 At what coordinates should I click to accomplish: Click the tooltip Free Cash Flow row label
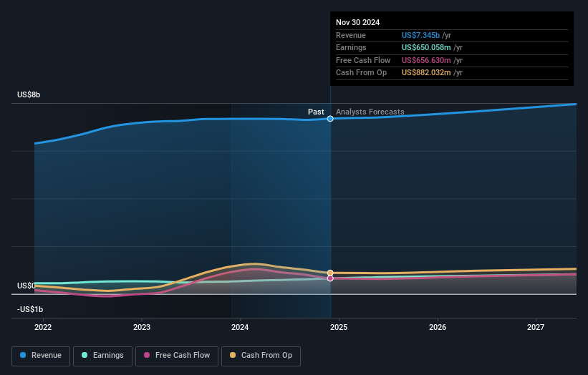tap(363, 60)
